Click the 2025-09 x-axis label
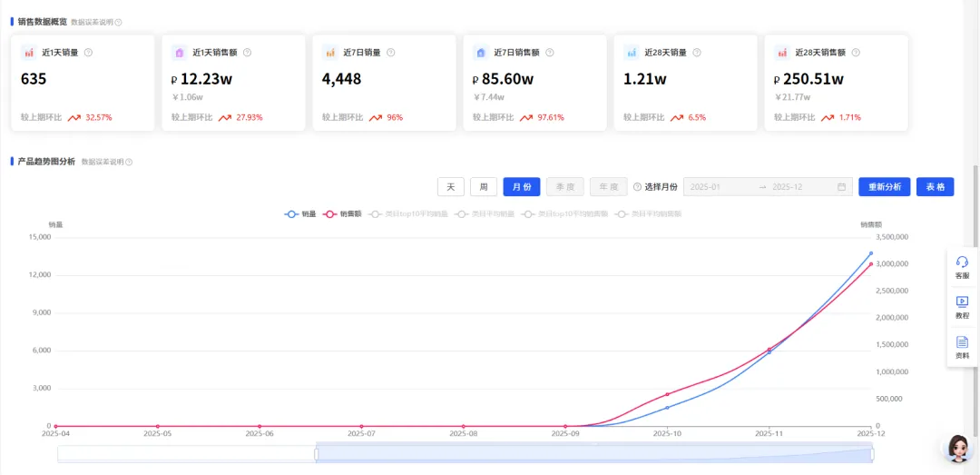This screenshot has width=980, height=475. tap(565, 433)
